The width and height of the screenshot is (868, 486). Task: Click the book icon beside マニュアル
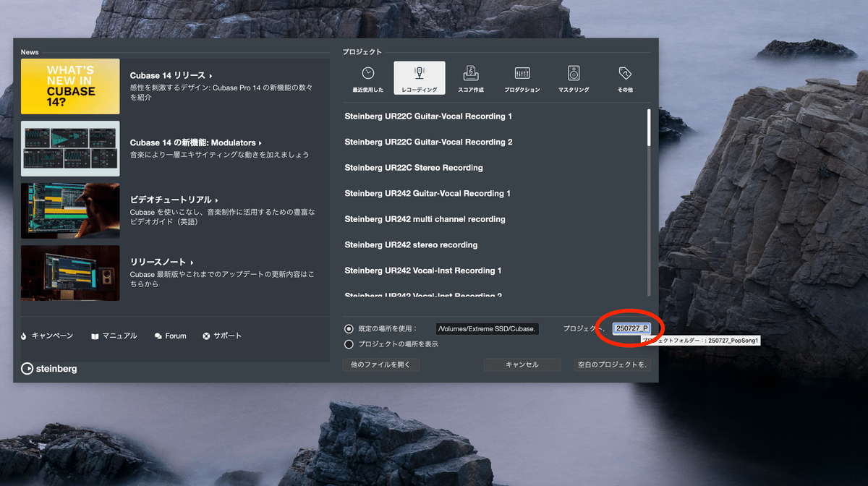[x=95, y=336]
